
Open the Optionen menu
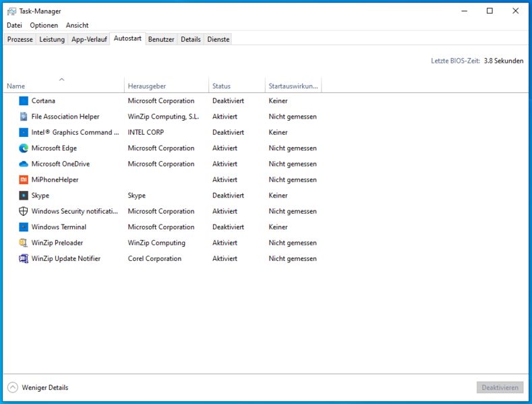[44, 25]
